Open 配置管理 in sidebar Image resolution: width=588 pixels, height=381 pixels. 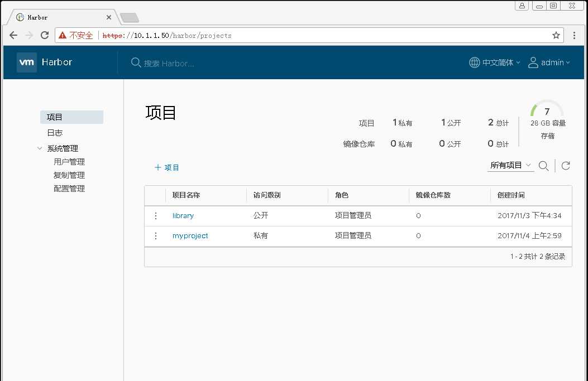(x=69, y=189)
